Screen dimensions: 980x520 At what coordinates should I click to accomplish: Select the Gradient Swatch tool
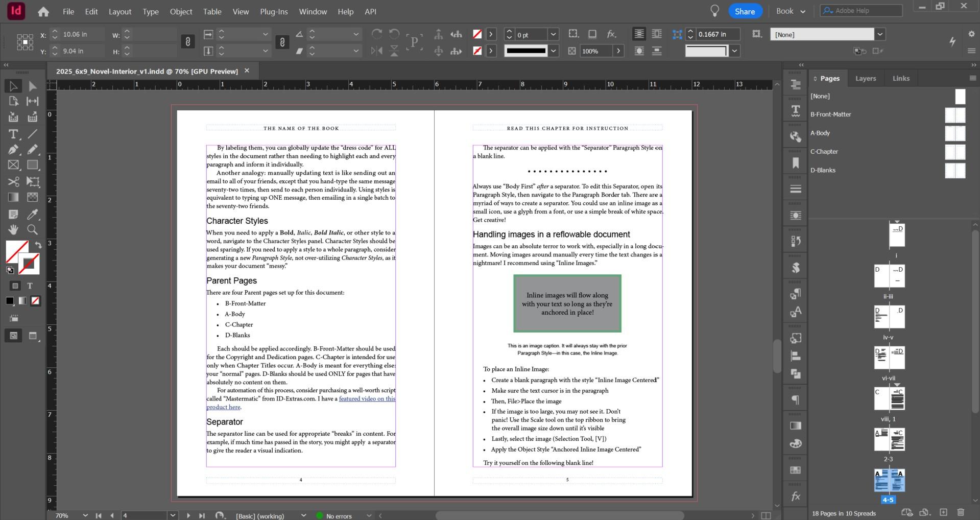(13, 197)
